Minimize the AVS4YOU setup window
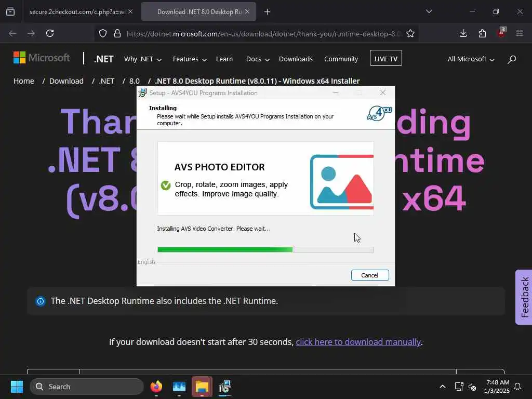Screen dimensions: 532x399 click(x=336, y=92)
